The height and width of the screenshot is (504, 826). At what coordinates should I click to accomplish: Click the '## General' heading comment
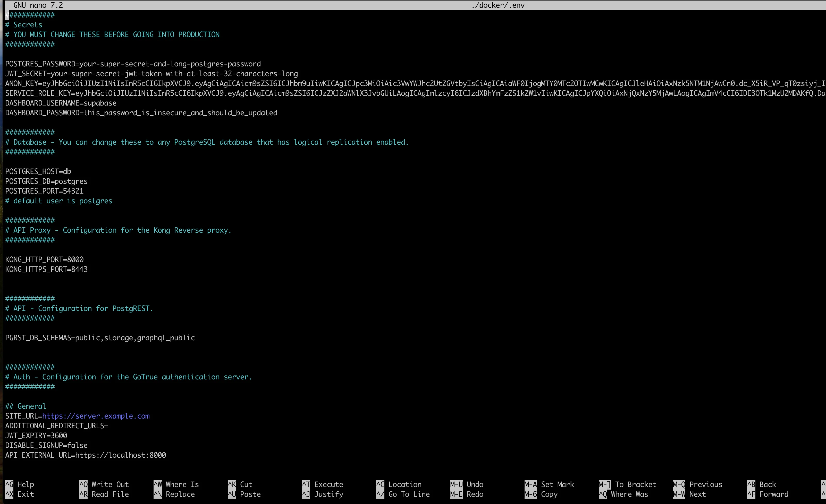click(x=26, y=406)
